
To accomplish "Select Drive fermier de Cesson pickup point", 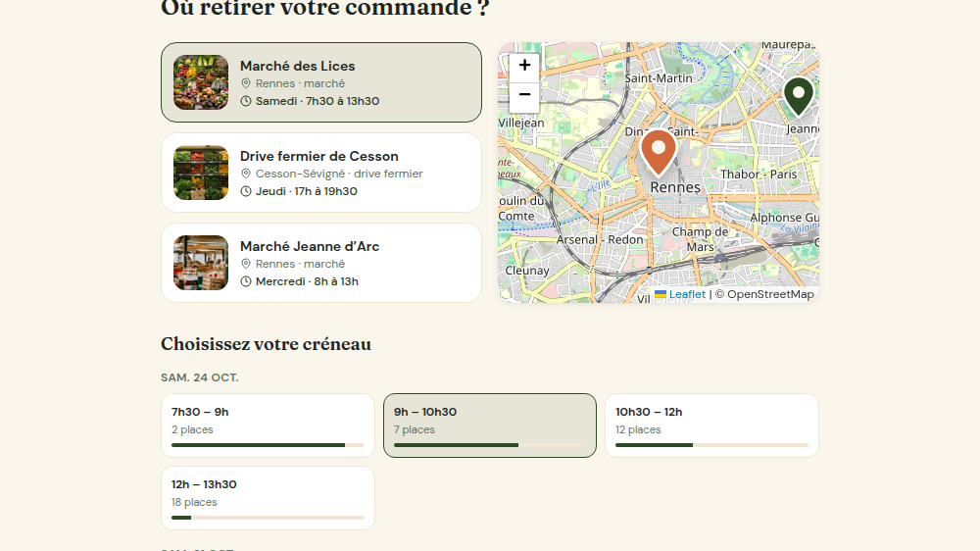I will (321, 173).
